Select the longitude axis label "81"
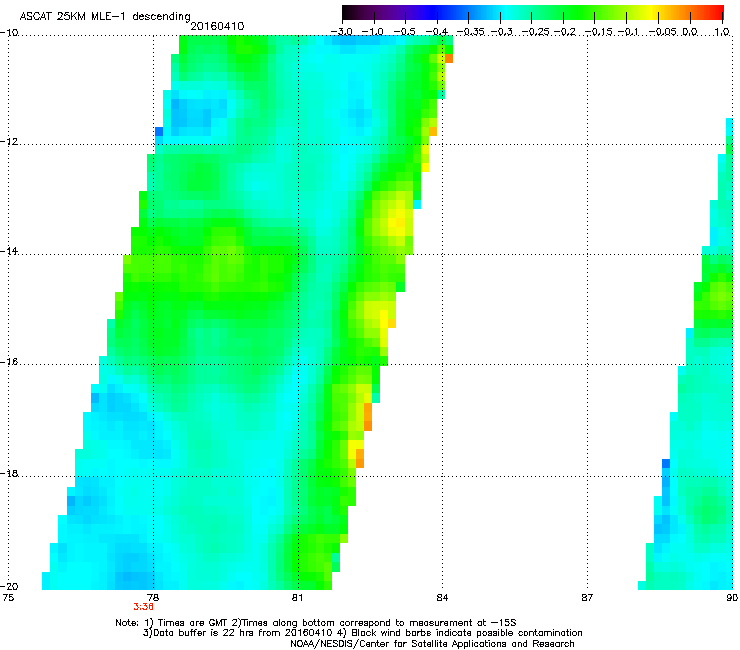This screenshot has width=740, height=650. coord(297,598)
